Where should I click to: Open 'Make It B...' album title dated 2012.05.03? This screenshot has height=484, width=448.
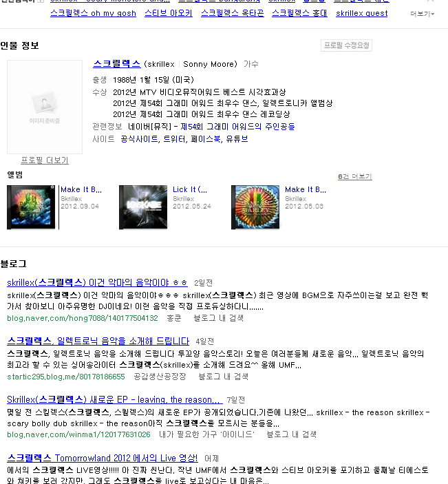pyautogui.click(x=306, y=189)
